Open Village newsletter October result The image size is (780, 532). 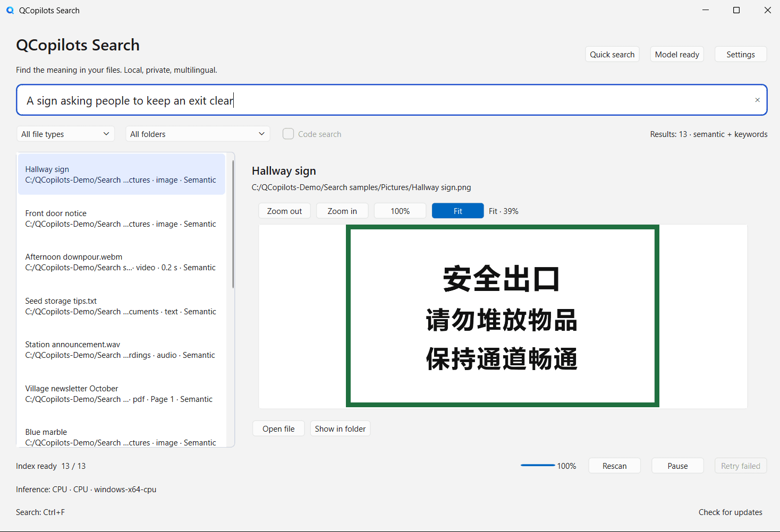[122, 393]
